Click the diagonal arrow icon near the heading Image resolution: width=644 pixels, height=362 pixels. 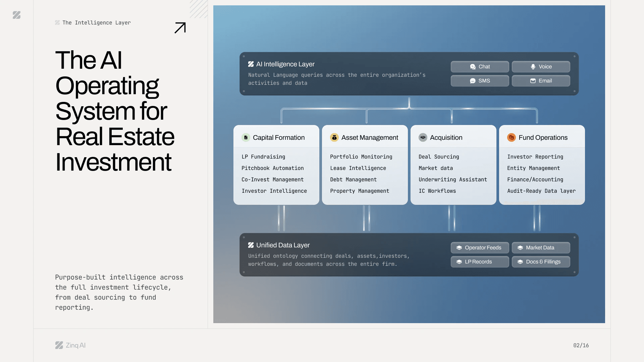(180, 28)
